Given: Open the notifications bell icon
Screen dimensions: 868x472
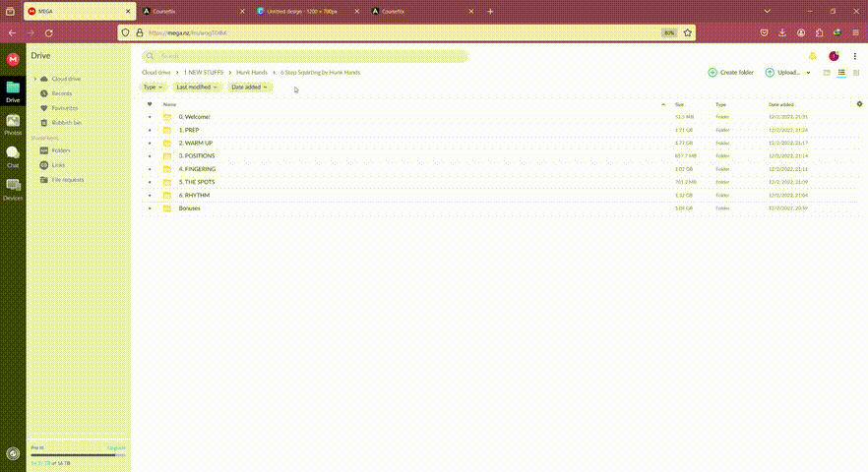Looking at the screenshot, I should coord(812,56).
